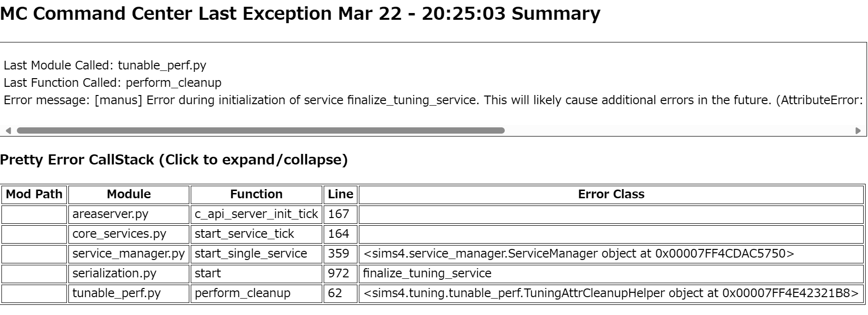The height and width of the screenshot is (315, 868).
Task: Click the left scroll arrow of the summary box
Action: tap(8, 131)
